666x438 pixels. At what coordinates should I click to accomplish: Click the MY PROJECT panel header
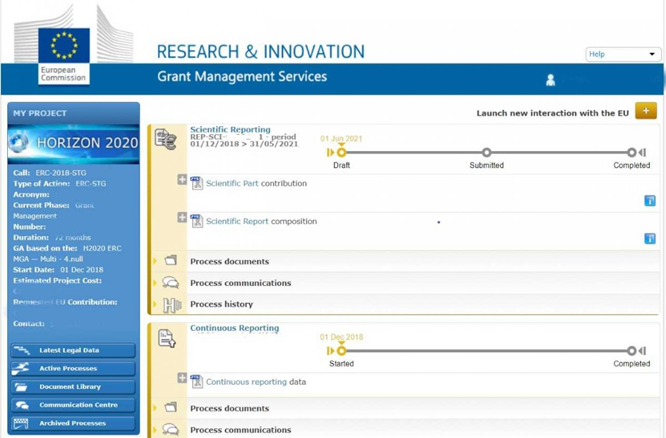(x=73, y=113)
